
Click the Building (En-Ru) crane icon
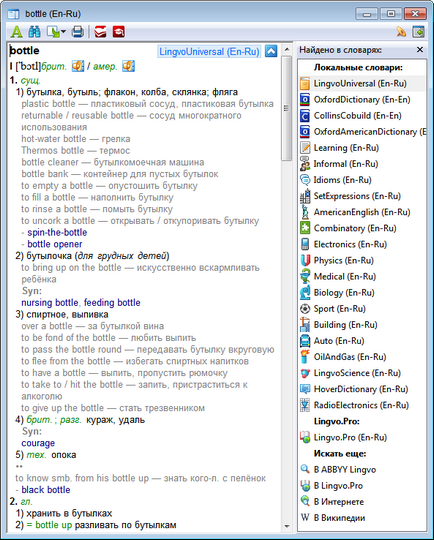tap(305, 324)
